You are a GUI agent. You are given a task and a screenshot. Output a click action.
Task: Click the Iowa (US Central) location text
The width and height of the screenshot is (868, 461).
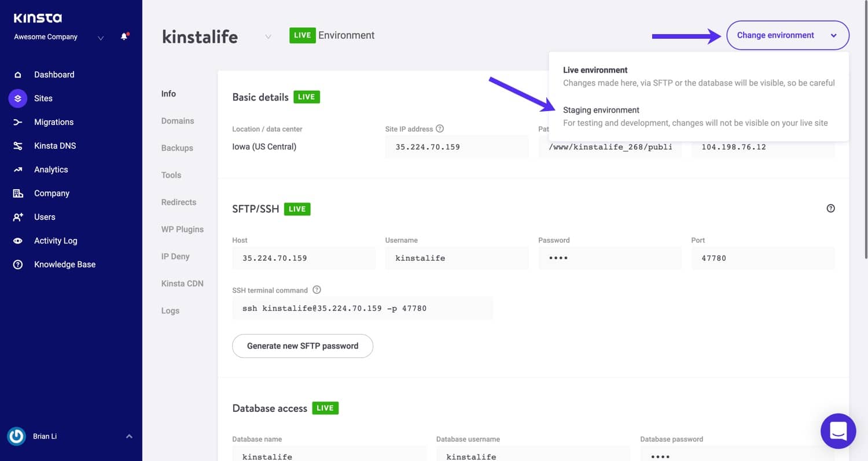coord(264,147)
